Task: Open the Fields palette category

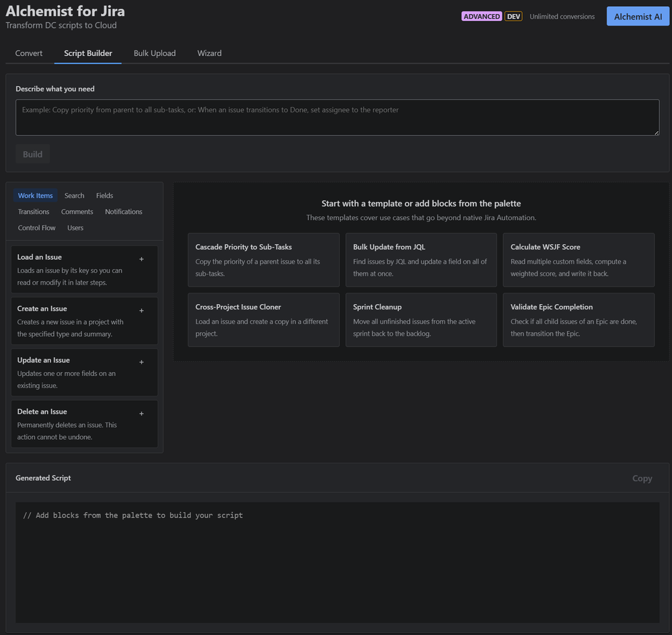Action: coord(104,195)
